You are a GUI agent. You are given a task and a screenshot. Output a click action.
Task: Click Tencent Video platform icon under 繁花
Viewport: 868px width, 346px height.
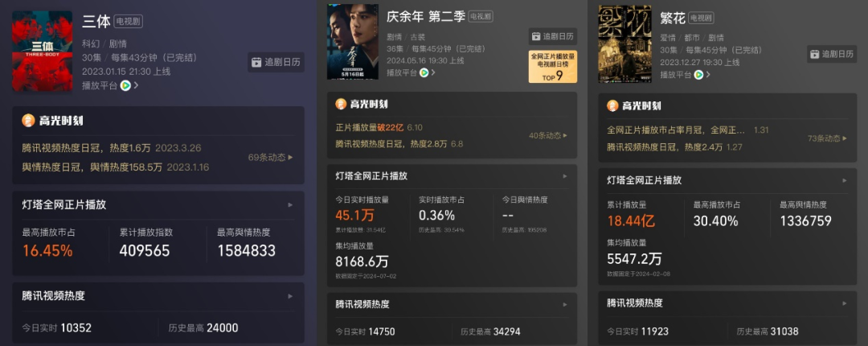698,74
